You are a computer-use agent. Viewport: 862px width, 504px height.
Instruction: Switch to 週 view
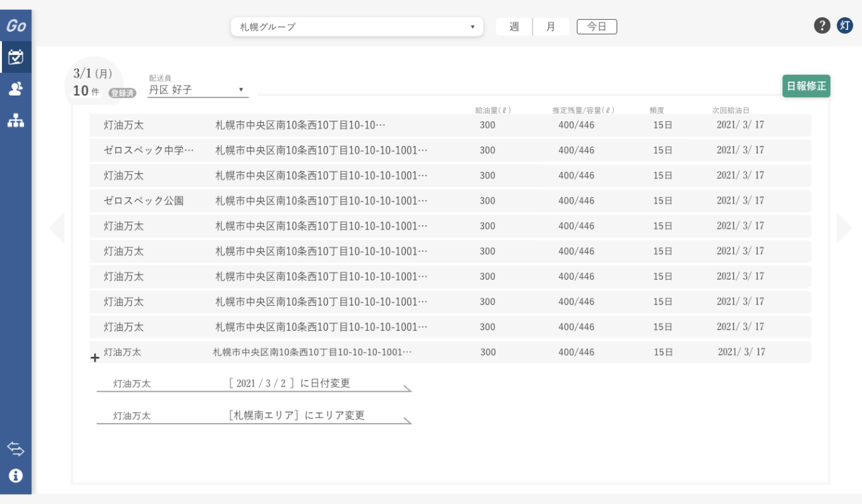514,27
